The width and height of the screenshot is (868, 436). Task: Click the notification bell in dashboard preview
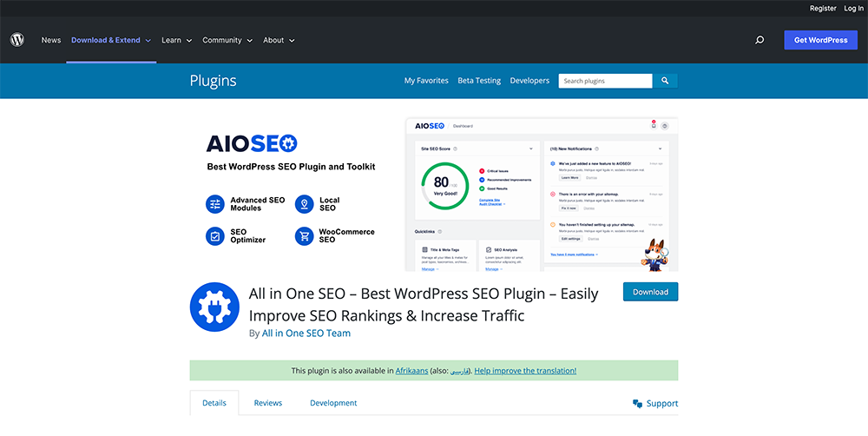(x=654, y=125)
